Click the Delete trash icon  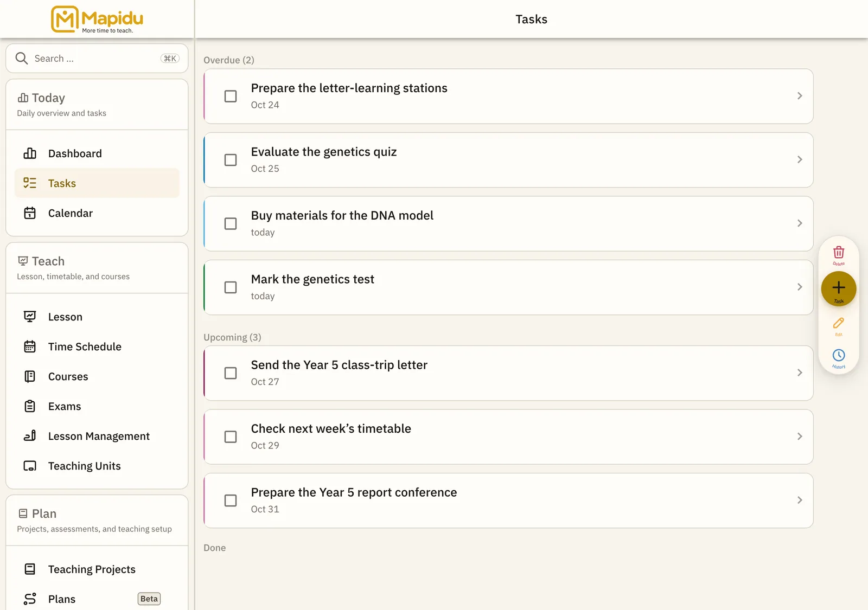coord(839,253)
